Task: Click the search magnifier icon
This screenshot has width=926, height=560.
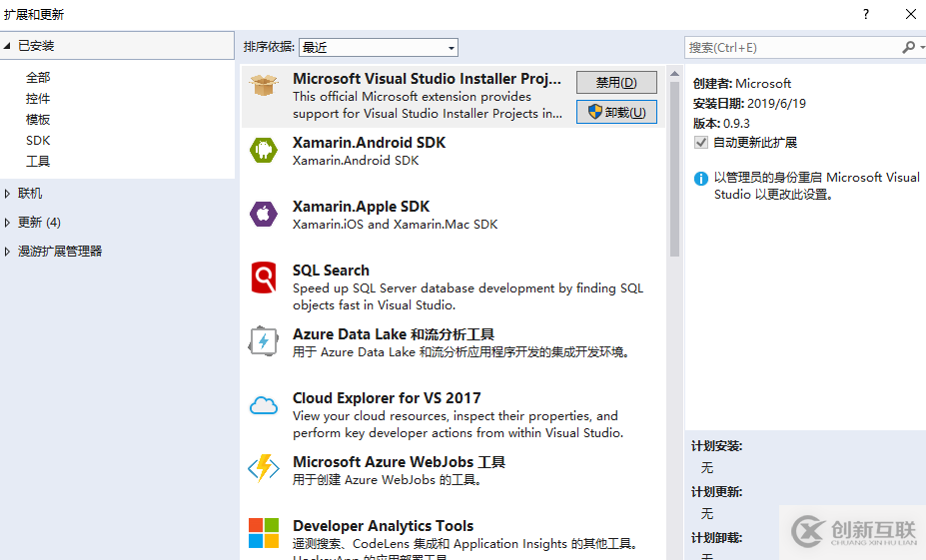Action: [908, 47]
